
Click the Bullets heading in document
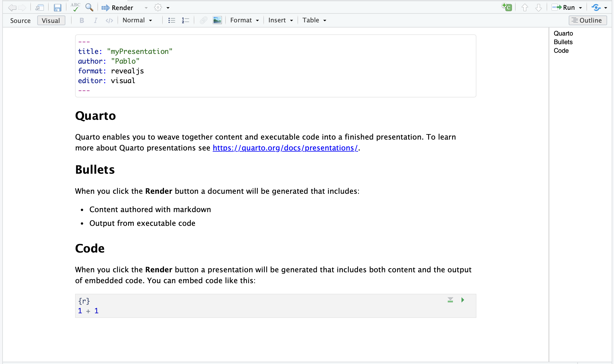click(x=95, y=170)
